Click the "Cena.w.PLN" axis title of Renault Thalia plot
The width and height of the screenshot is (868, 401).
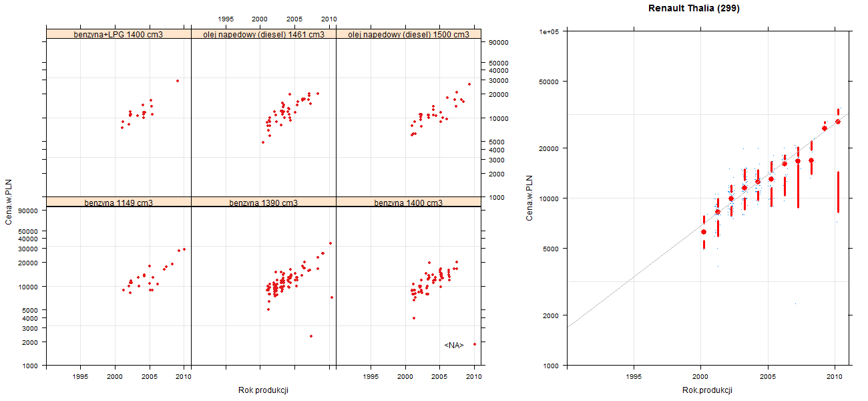530,198
